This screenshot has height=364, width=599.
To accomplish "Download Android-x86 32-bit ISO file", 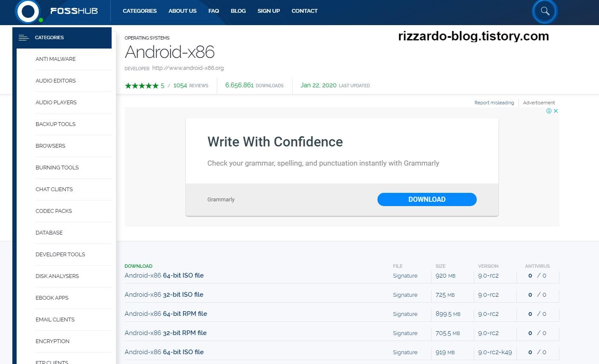I will (x=164, y=295).
